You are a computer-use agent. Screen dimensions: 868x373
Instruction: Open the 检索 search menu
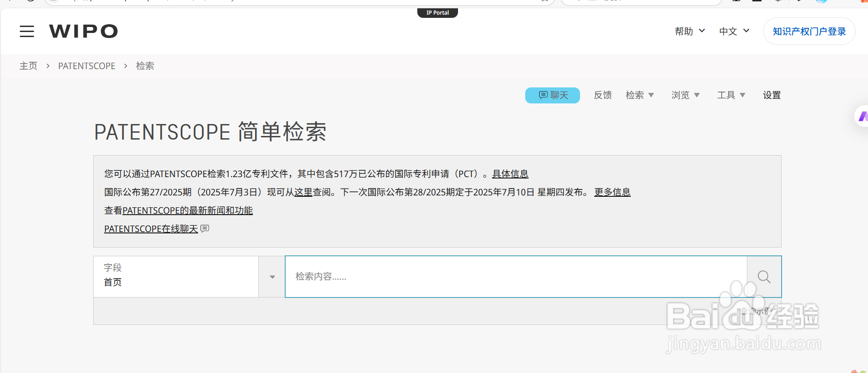pyautogui.click(x=639, y=95)
